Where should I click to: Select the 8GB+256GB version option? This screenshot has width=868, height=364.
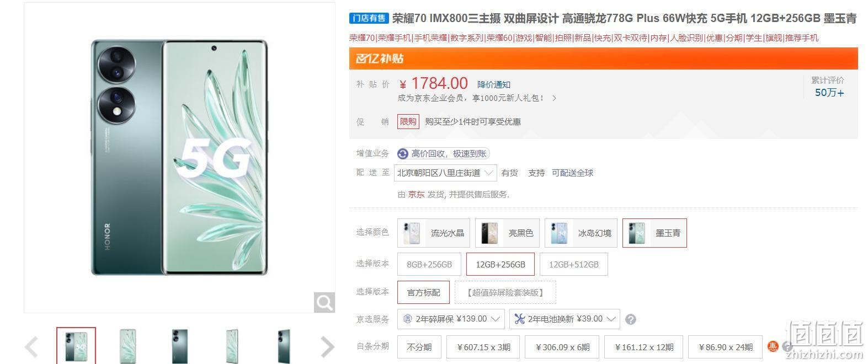pos(429,264)
